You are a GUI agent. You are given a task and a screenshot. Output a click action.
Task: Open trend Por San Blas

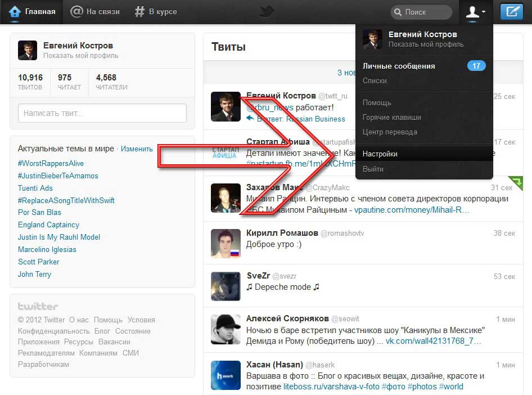(x=39, y=213)
